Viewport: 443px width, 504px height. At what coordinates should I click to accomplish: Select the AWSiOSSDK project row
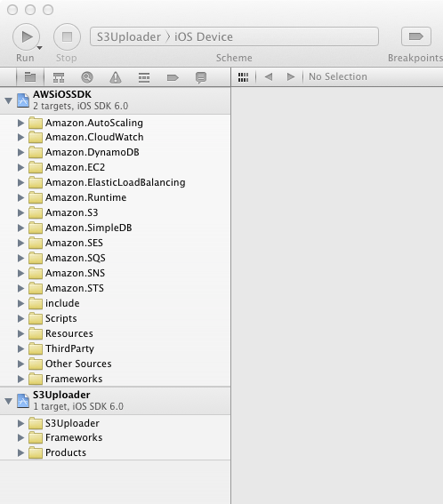pos(115,100)
